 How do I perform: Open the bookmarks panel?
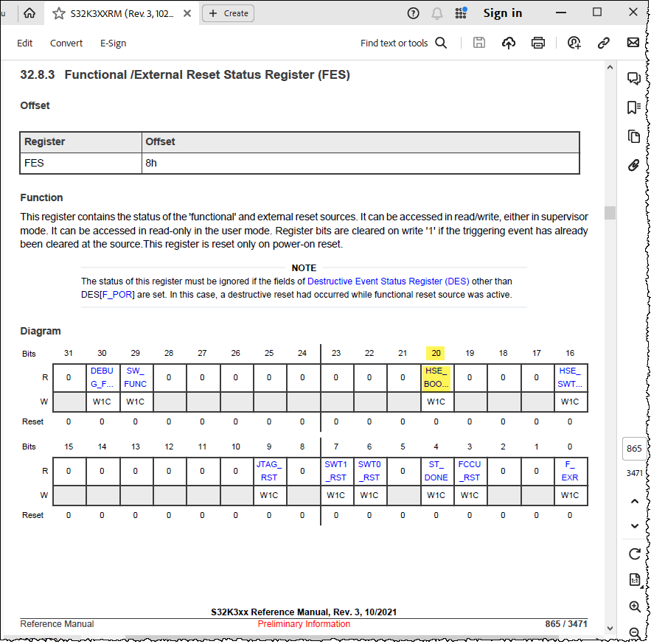tap(634, 108)
